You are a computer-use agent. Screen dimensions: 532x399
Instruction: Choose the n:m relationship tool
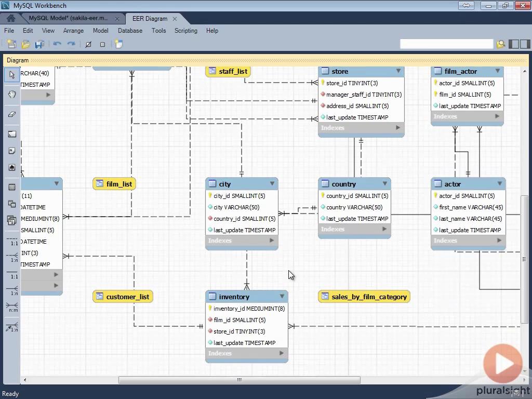(x=12, y=306)
